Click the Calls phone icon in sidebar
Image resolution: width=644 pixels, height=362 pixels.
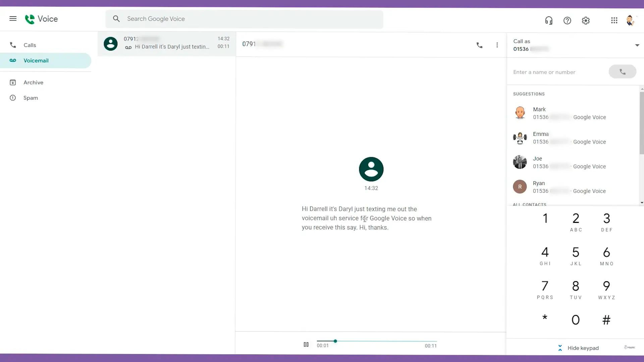pyautogui.click(x=13, y=45)
